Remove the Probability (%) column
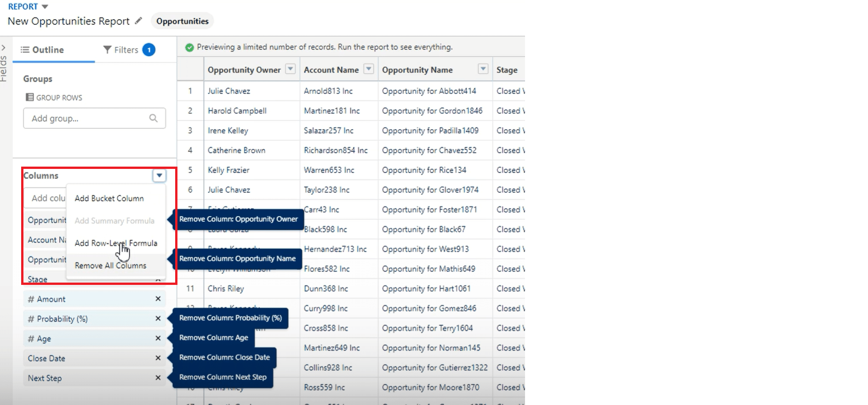 tap(158, 319)
